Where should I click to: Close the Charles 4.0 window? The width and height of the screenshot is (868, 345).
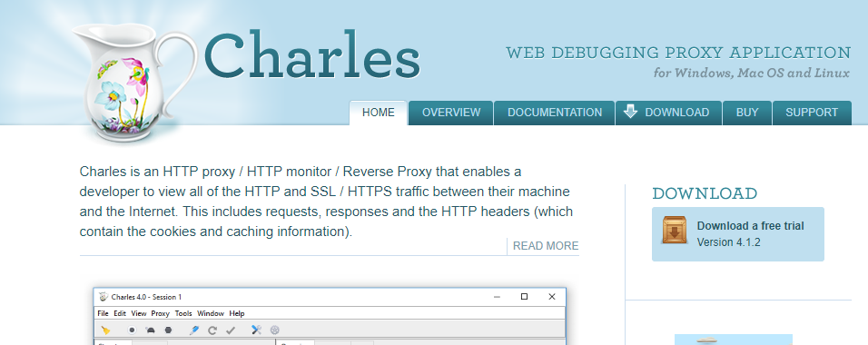pyautogui.click(x=552, y=297)
